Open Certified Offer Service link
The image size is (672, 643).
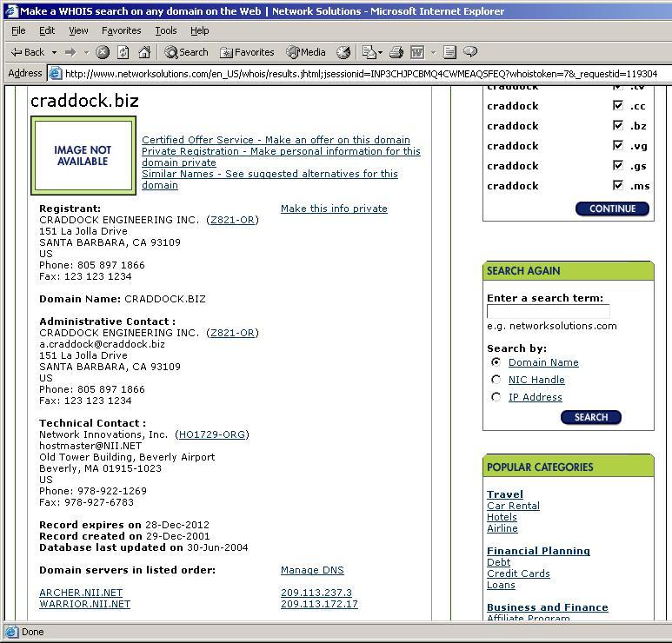pyautogui.click(x=276, y=140)
